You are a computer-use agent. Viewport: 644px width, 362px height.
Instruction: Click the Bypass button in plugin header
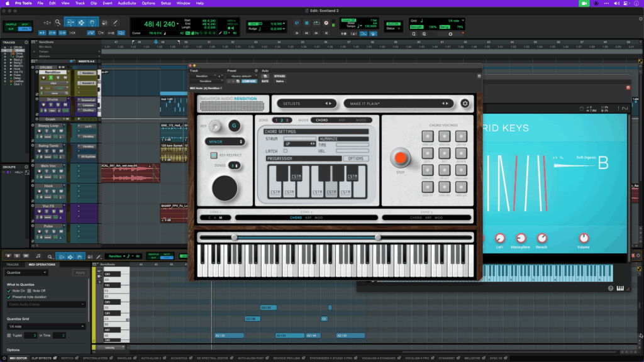click(x=279, y=76)
